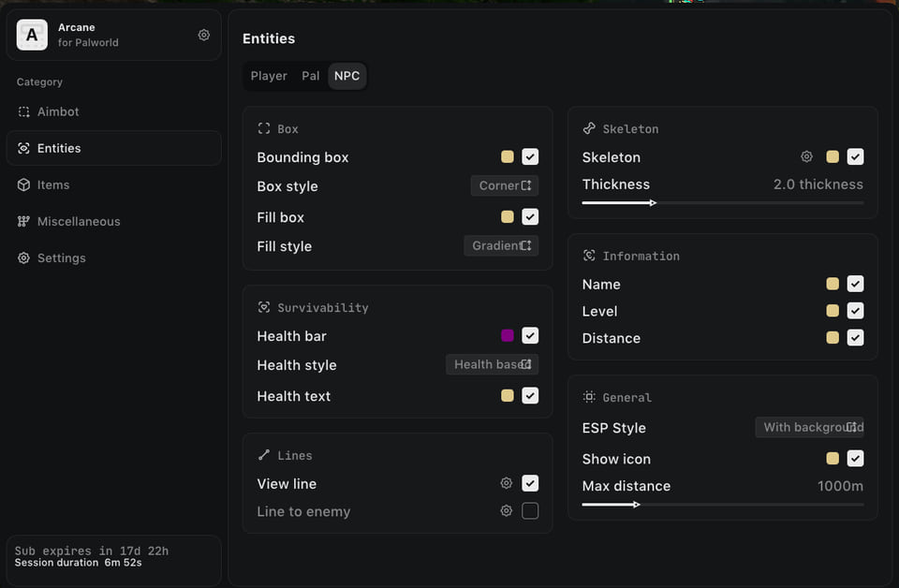Disable the Health bar checkbox

point(530,335)
